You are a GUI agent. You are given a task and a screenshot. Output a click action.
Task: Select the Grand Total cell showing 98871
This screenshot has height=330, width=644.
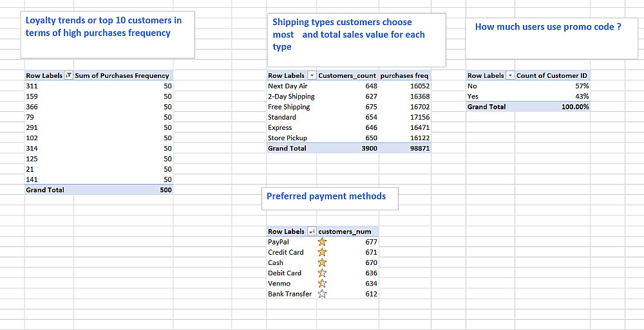point(419,149)
